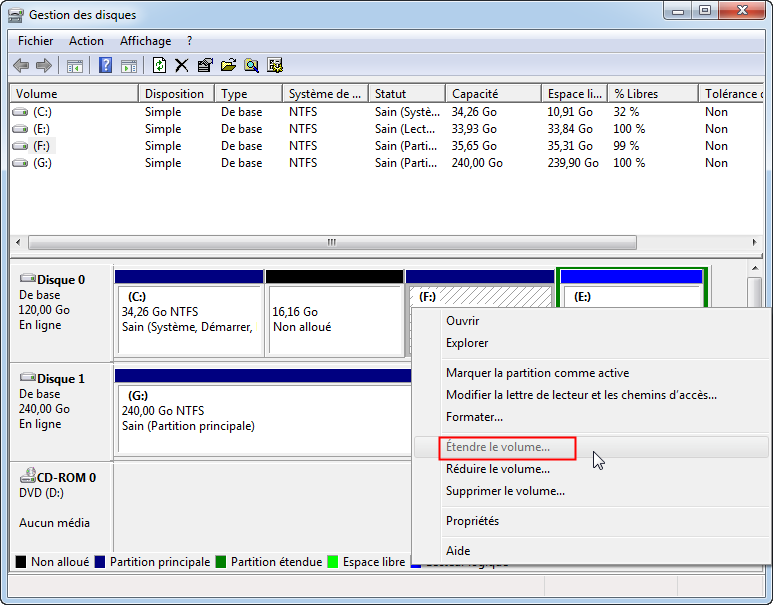The height and width of the screenshot is (605, 773).
Task: Click the Gestion des disques title icon
Action: pos(16,15)
